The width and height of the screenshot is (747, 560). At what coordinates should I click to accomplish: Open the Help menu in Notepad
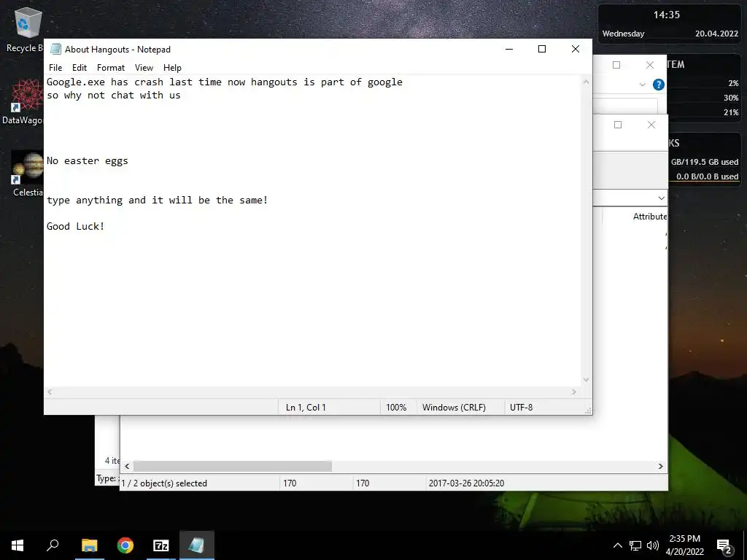[172, 68]
